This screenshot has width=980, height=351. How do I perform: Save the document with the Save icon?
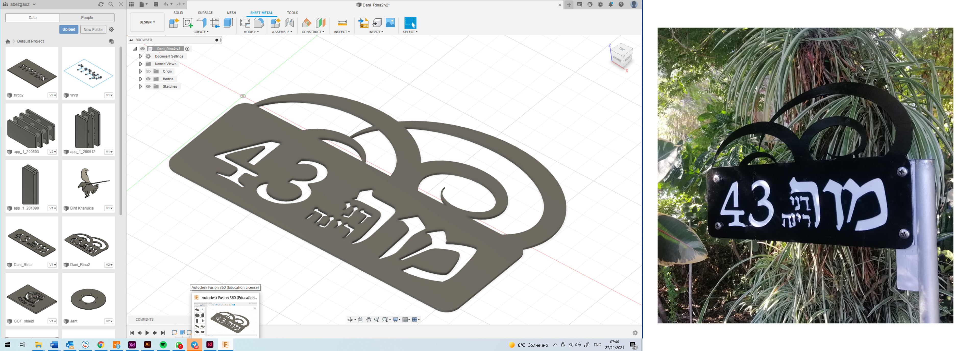(x=156, y=5)
